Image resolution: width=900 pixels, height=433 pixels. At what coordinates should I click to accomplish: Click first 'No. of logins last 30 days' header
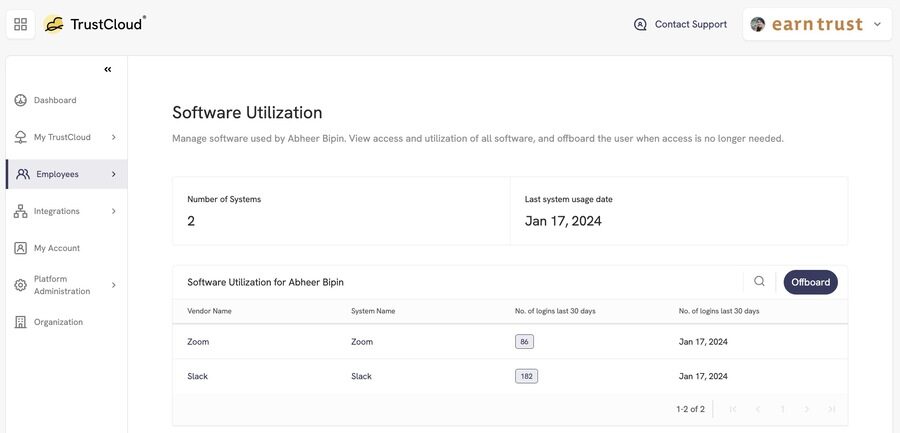pyautogui.click(x=555, y=311)
